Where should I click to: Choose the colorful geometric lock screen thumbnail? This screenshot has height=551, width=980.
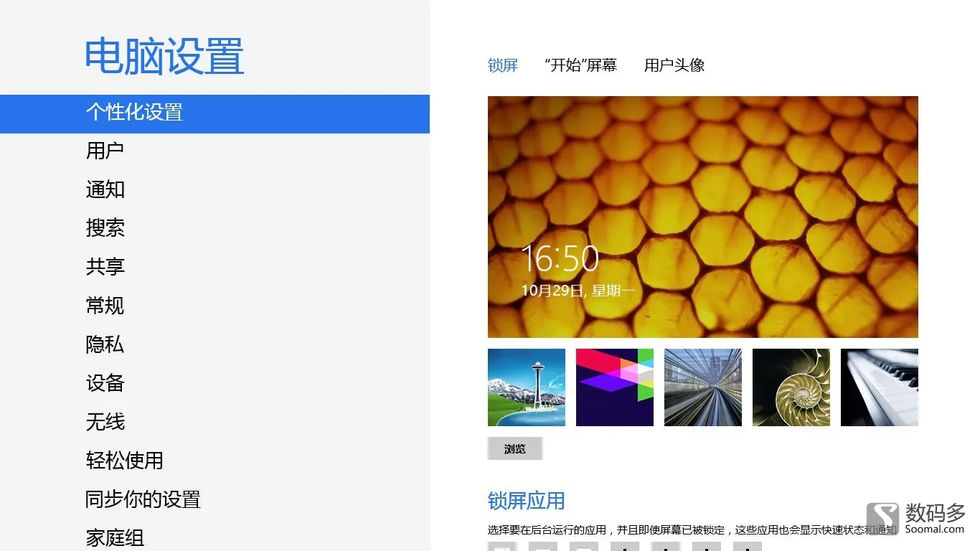(615, 387)
